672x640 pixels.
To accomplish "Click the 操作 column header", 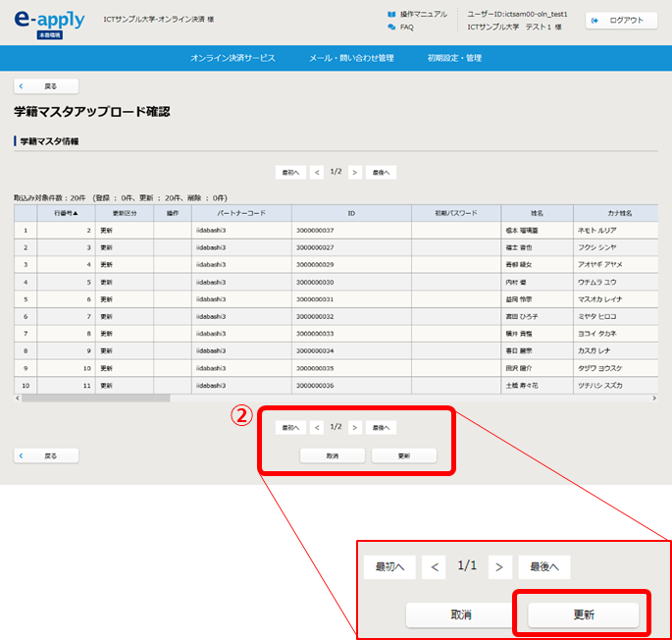I will click(173, 213).
